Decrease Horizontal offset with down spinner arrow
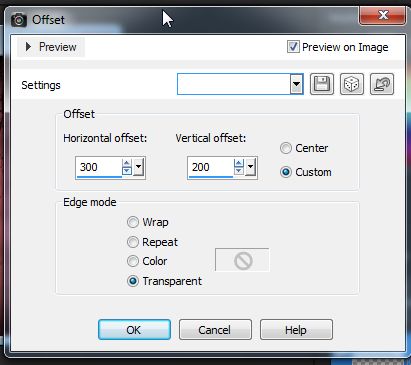 click(127, 171)
